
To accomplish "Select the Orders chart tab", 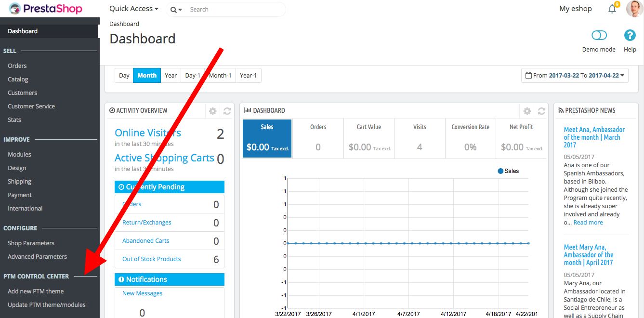I will pos(318,139).
